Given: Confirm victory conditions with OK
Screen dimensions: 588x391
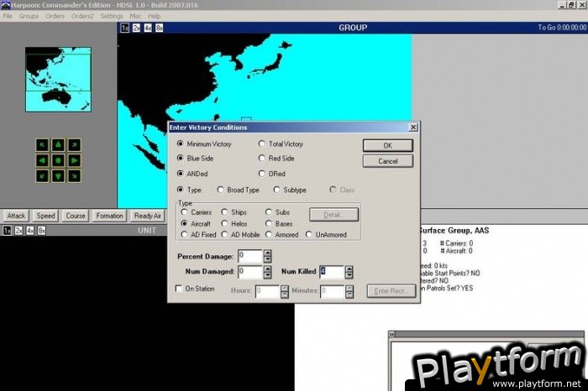Looking at the screenshot, I should 388,146.
